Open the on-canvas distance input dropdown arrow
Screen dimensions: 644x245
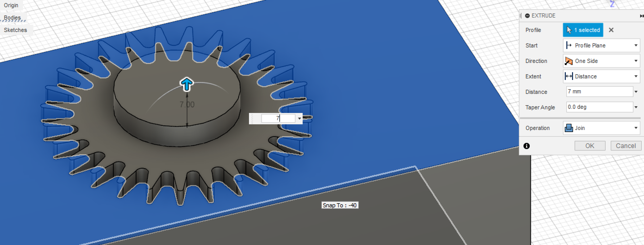click(299, 119)
